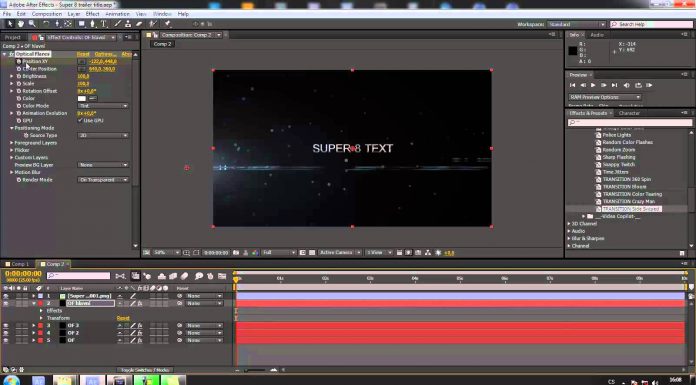Screen dimensions: 696x385
Task: Select the Brush tool
Action: pos(118,24)
